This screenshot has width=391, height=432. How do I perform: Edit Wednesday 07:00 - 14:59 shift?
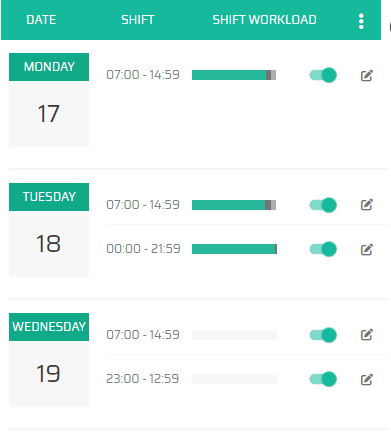367,335
